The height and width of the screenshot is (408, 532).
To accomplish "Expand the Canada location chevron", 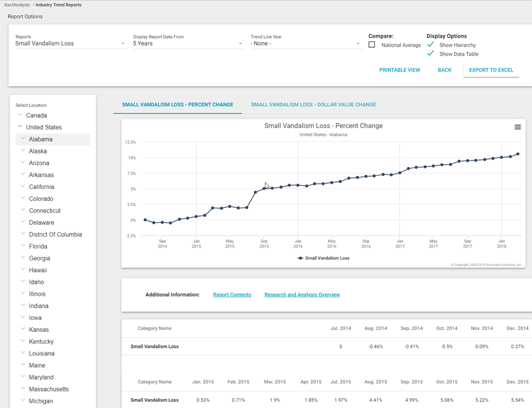I will (x=20, y=115).
